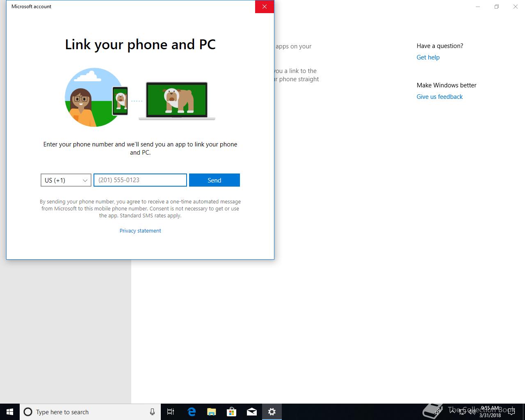Click the small phone illustration
This screenshot has height=420, width=525.
coord(120,101)
